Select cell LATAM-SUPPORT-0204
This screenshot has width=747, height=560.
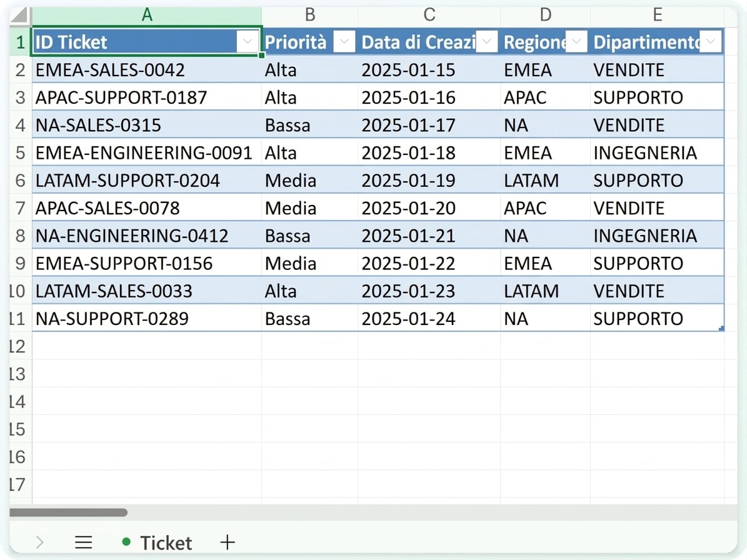(147, 181)
